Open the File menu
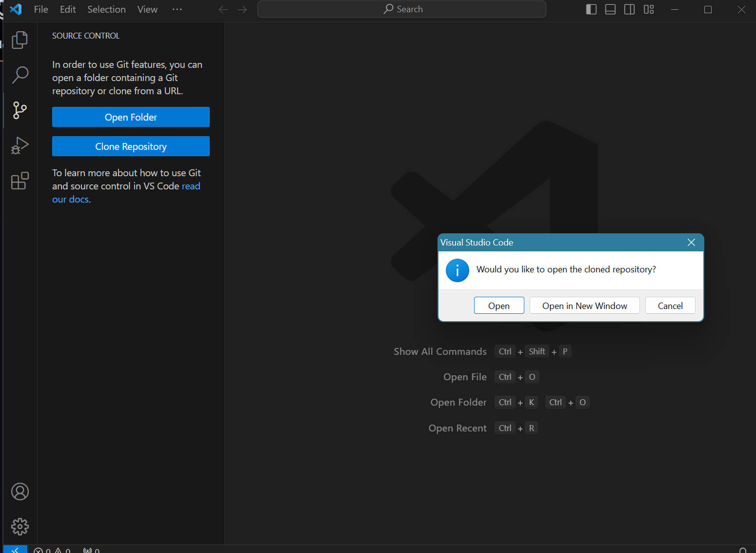 tap(41, 9)
